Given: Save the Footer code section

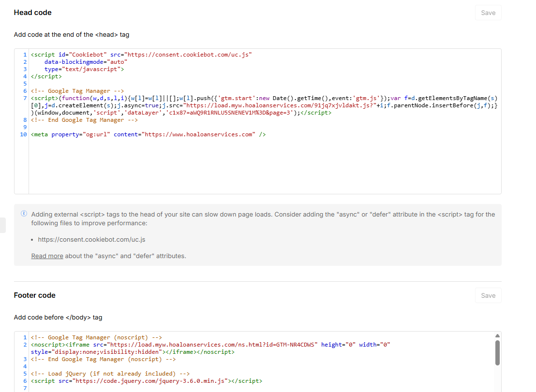Looking at the screenshot, I should point(488,296).
